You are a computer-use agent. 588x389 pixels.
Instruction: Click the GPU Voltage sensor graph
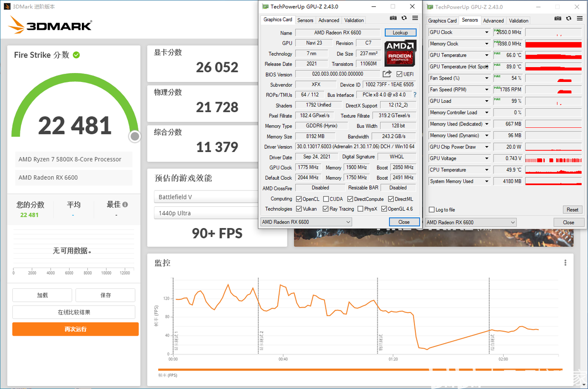[x=553, y=158]
